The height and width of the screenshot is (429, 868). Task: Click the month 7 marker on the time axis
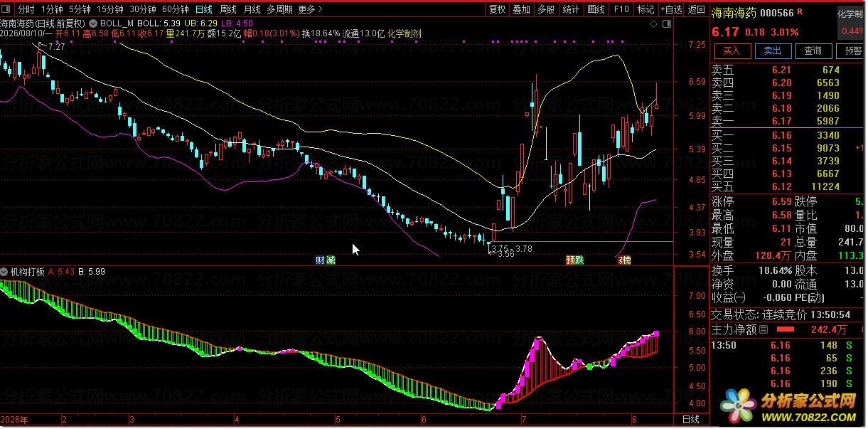524,418
